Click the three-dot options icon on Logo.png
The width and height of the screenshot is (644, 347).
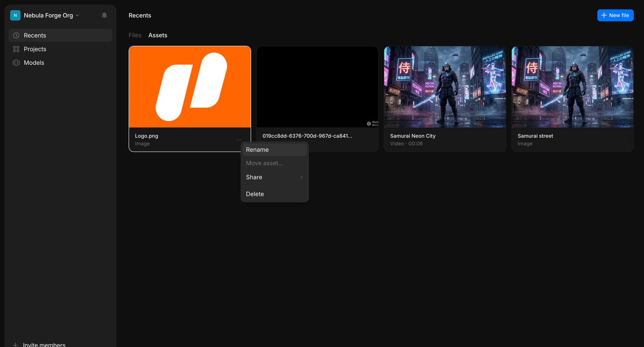pos(239,139)
